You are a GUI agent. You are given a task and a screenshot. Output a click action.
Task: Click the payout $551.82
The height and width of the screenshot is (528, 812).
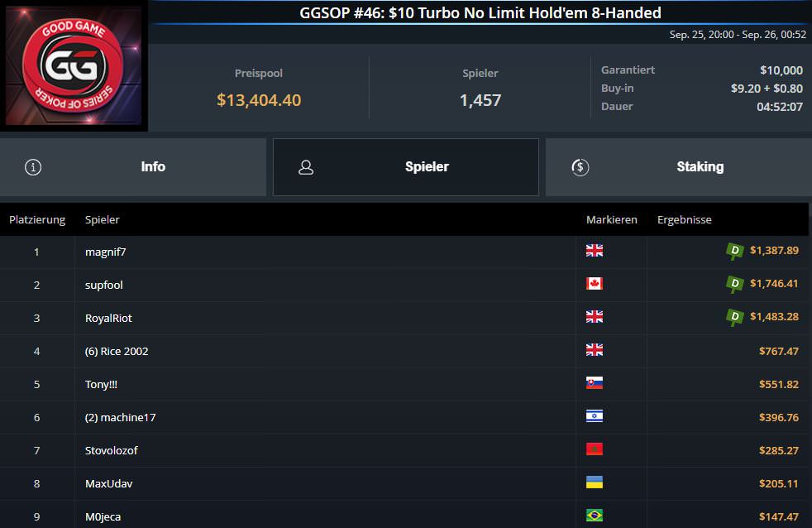click(x=779, y=385)
